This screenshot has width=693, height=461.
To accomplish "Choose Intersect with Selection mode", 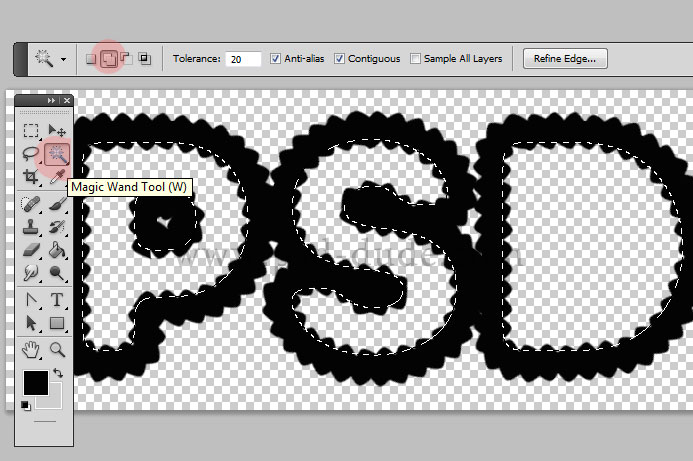I will click(x=145, y=58).
